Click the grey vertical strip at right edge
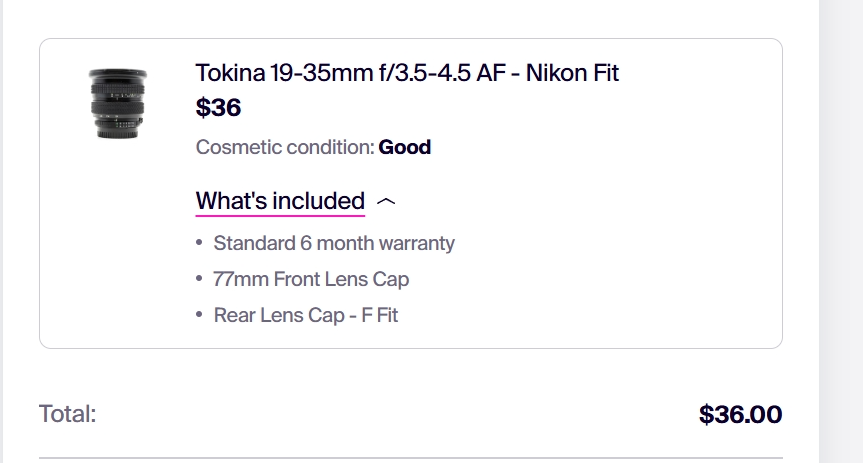Viewport: 863px width, 463px height. 841,231
